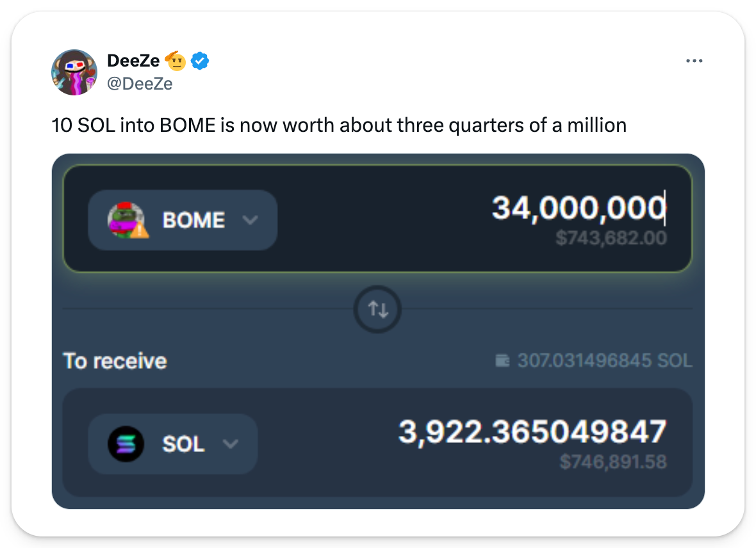
Task: Click DeeZe's profile avatar
Action: click(x=74, y=72)
